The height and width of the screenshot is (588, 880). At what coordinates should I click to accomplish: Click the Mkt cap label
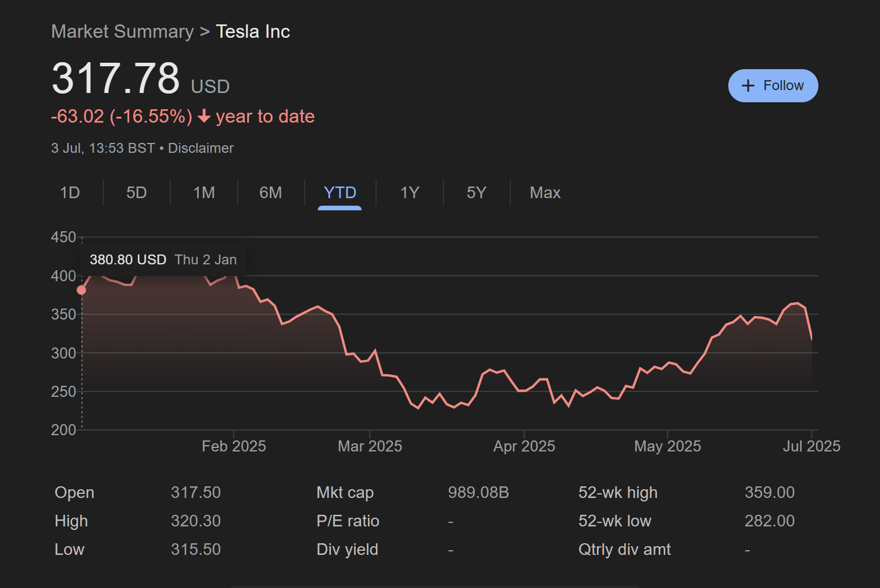coord(345,493)
